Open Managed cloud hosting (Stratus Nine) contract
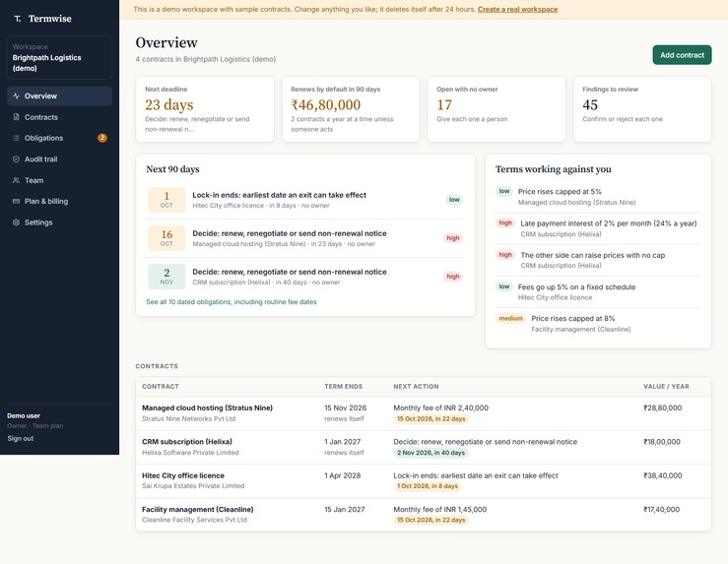Viewport: 728px width, 564px height. 424,413
